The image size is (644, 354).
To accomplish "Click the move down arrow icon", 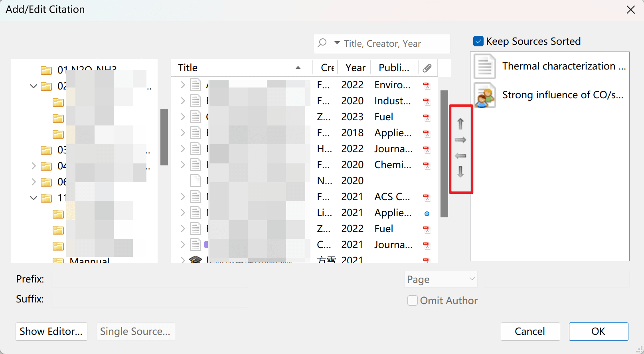I will [460, 172].
